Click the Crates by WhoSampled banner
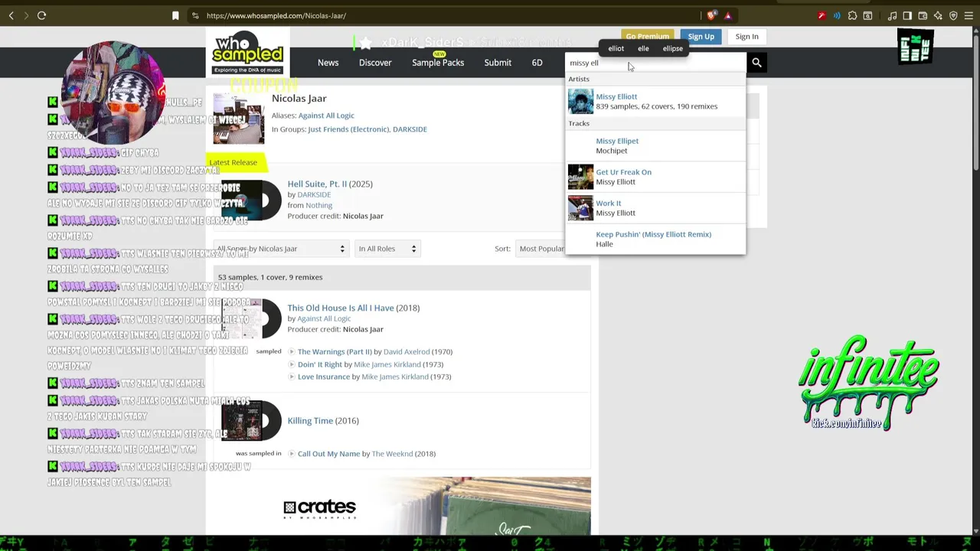980x551 pixels. (x=402, y=506)
